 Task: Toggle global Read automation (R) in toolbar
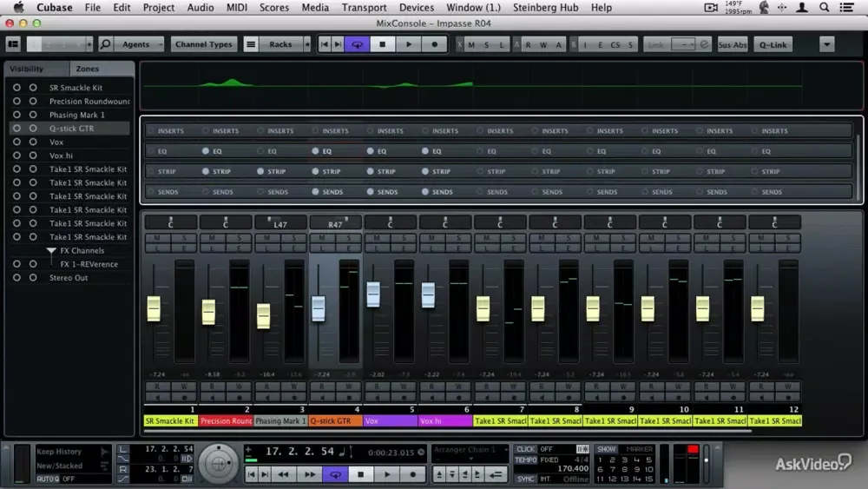click(528, 45)
